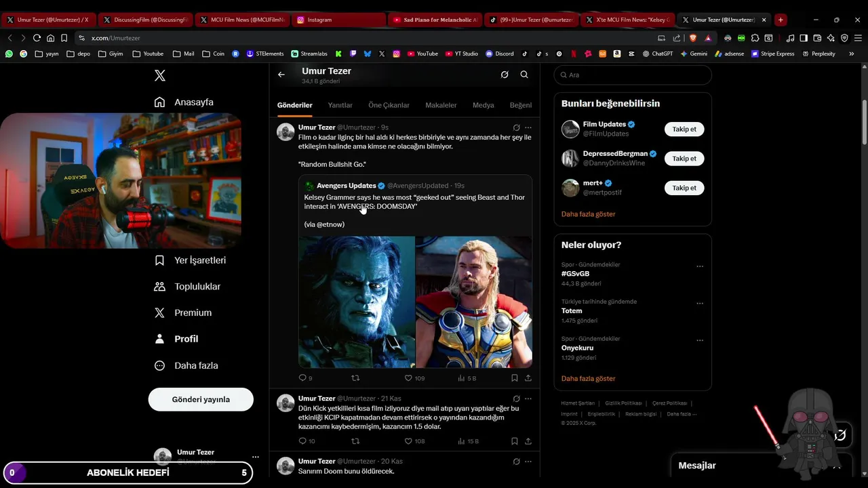Click the search icon in the profile header
This screenshot has width=868, height=488.
pos(524,75)
